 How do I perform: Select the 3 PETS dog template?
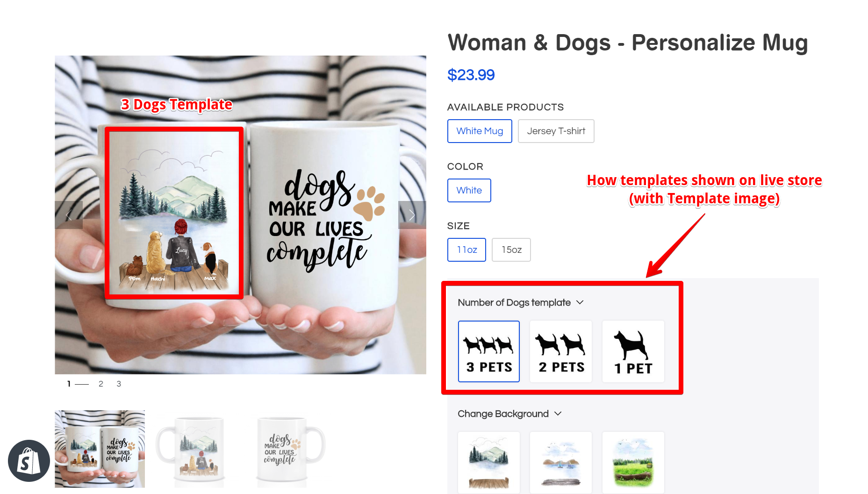pos(489,351)
